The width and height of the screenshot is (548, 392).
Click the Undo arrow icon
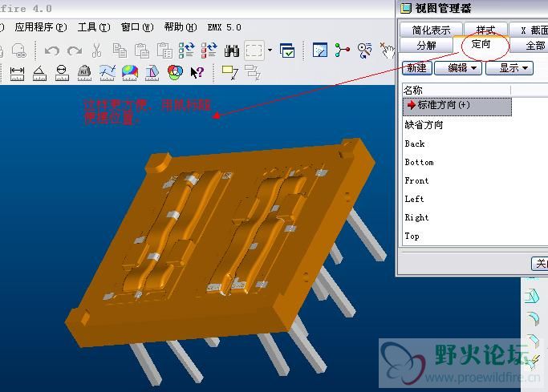pos(52,51)
